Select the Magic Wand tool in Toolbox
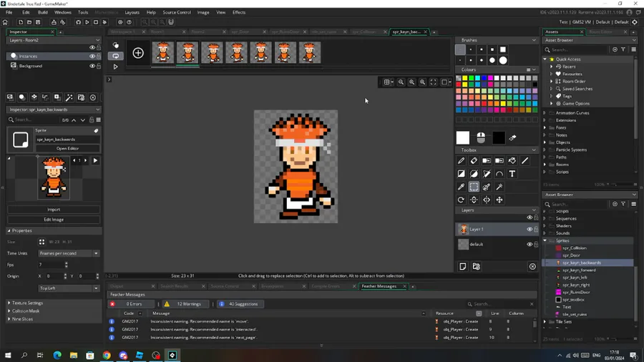 499,187
